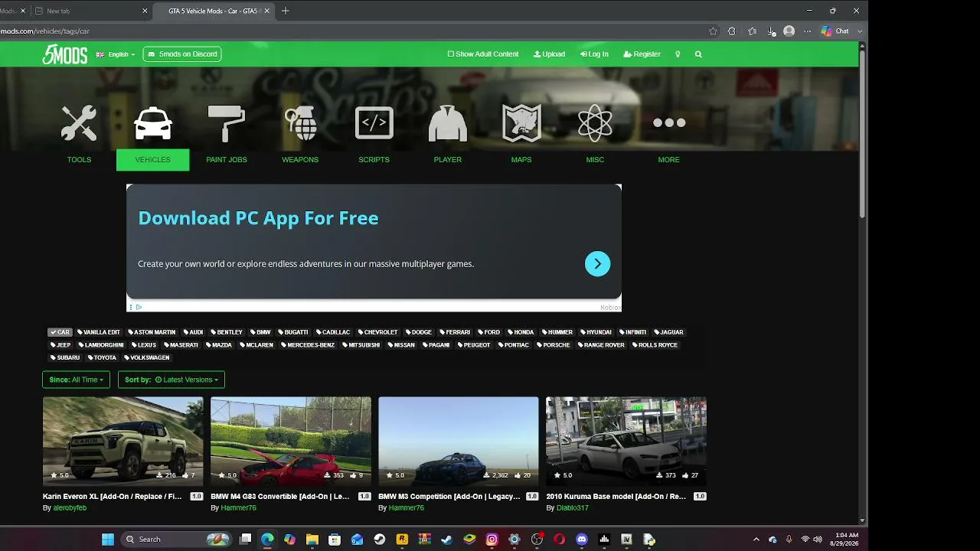This screenshot has height=551, width=980.
Task: Open the Player hoodie icon
Action: coord(448,123)
